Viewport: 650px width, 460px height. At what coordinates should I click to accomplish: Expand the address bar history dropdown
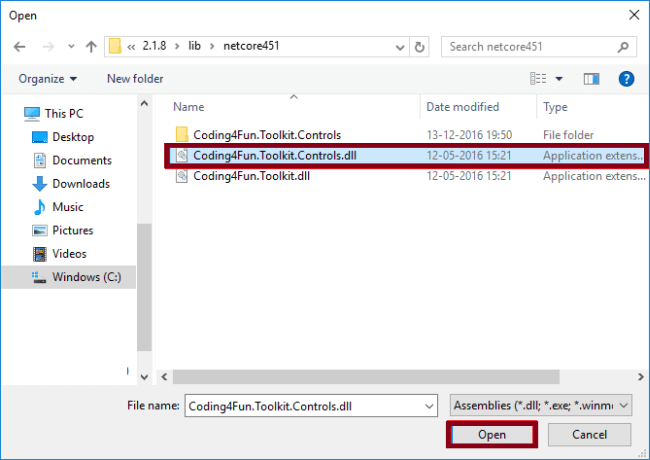pyautogui.click(x=400, y=47)
